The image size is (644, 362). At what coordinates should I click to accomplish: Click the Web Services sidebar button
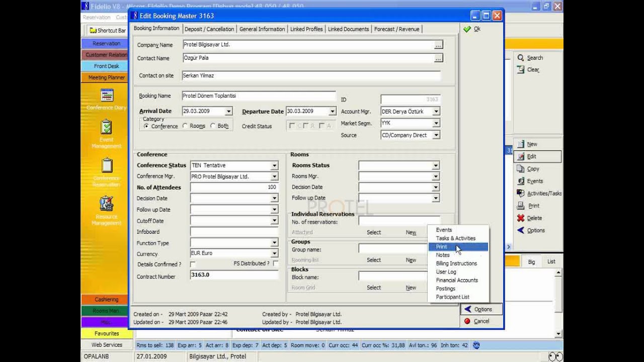point(106,345)
